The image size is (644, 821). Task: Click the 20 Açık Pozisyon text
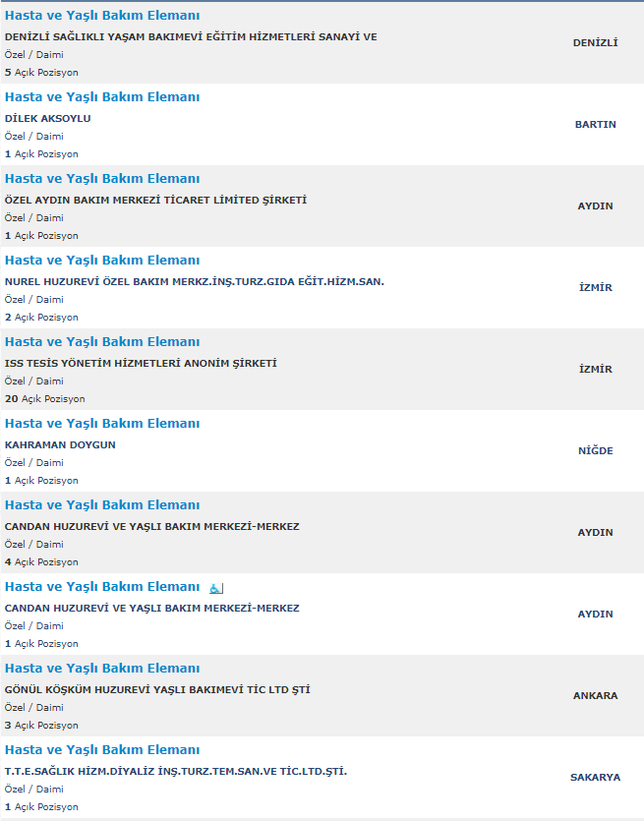coord(45,399)
